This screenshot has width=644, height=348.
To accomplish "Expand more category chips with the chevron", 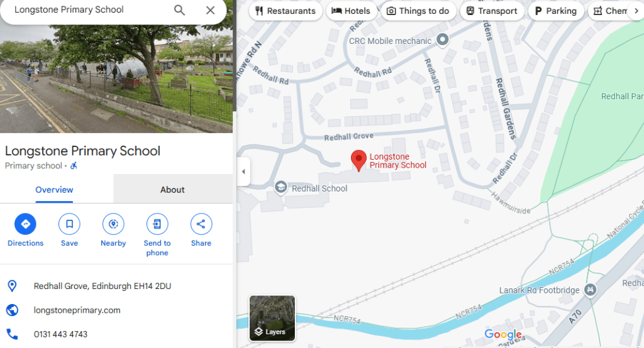I will pos(636,11).
